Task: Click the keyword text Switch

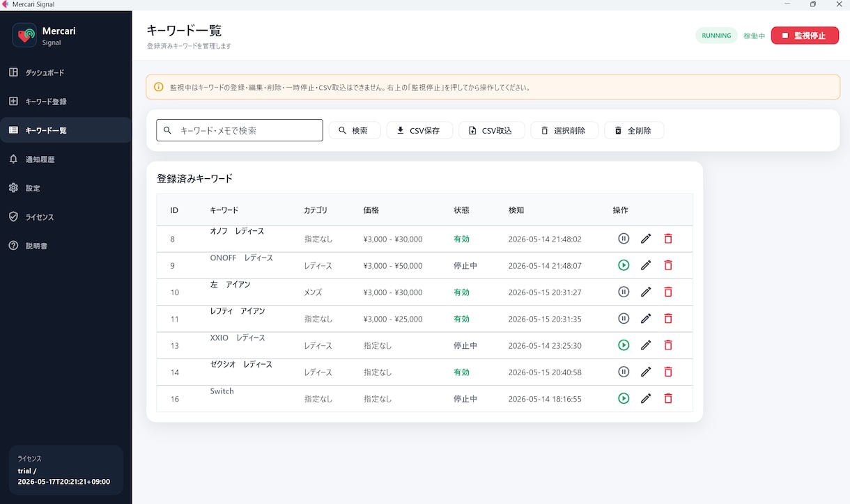Action: pos(222,391)
